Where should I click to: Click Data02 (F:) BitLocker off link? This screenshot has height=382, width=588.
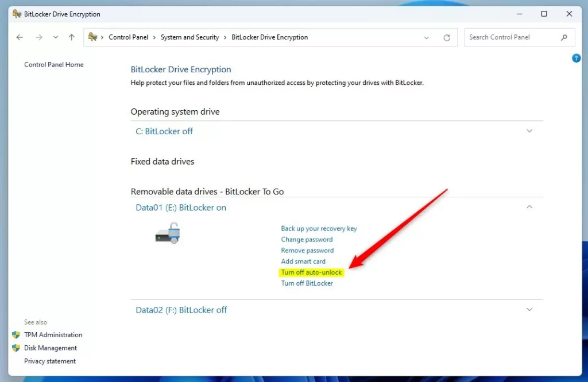(181, 310)
